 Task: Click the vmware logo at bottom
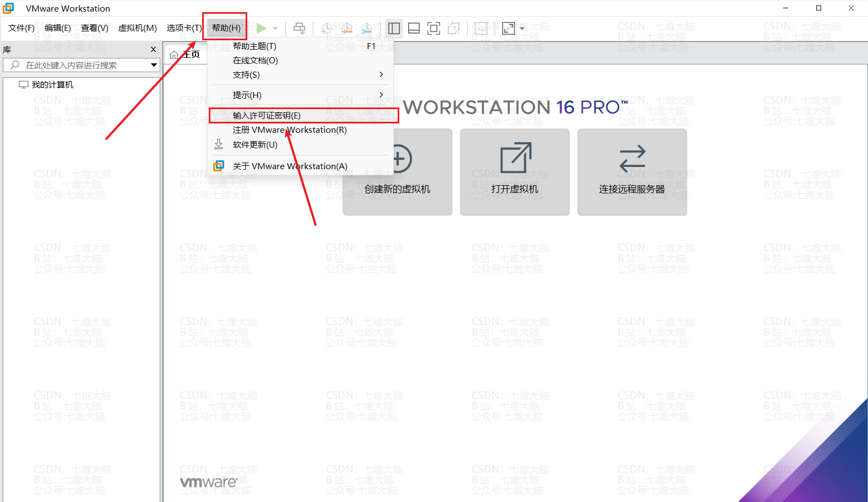(x=209, y=482)
